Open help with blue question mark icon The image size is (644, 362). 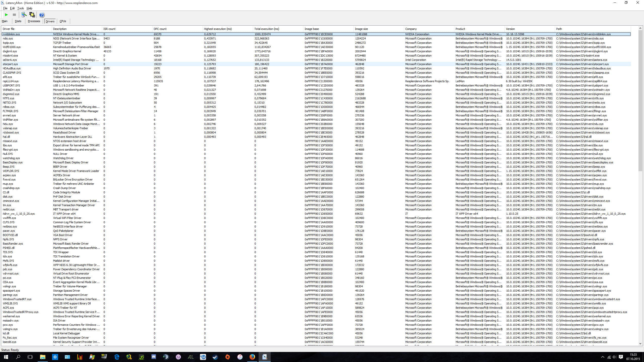(x=42, y=15)
